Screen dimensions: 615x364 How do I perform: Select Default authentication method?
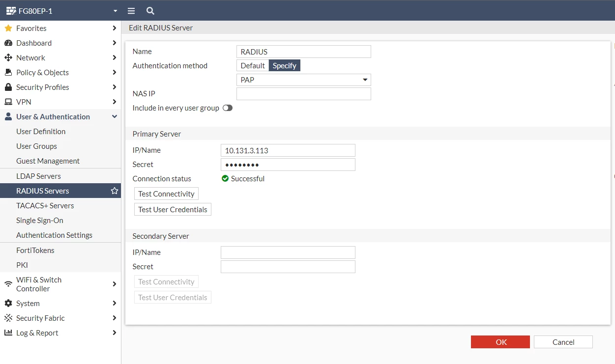coord(253,66)
